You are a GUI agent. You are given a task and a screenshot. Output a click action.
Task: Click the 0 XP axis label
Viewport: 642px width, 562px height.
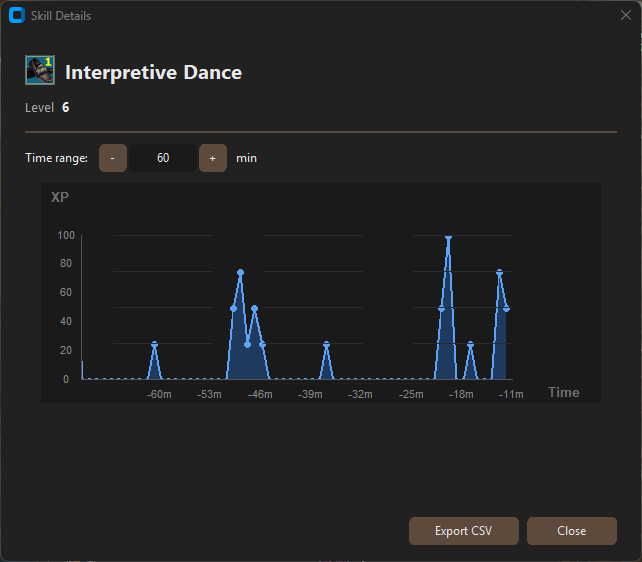[x=66, y=379]
